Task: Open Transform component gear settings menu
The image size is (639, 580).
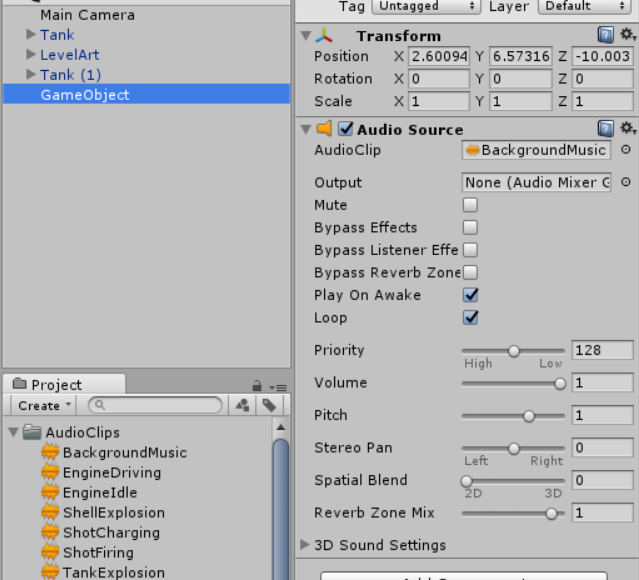Action: point(628,35)
